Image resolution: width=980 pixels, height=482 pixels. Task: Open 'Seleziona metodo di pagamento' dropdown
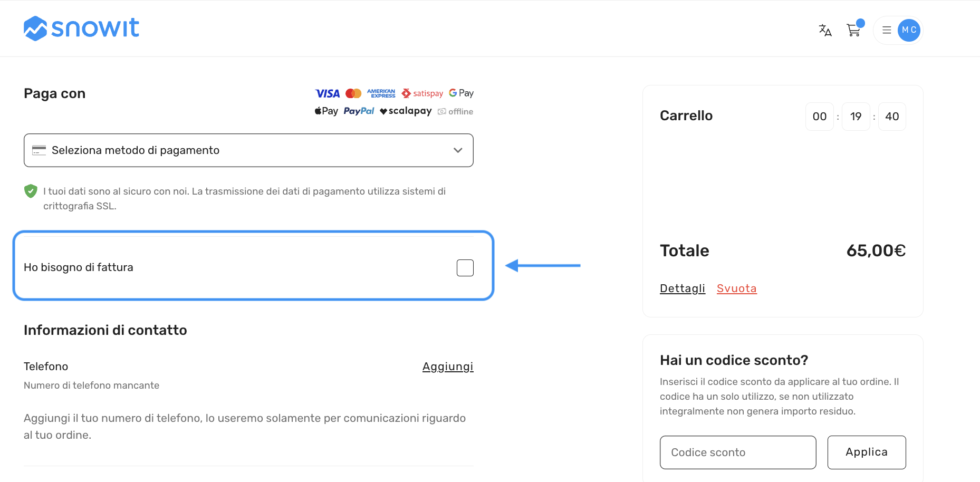[248, 150]
